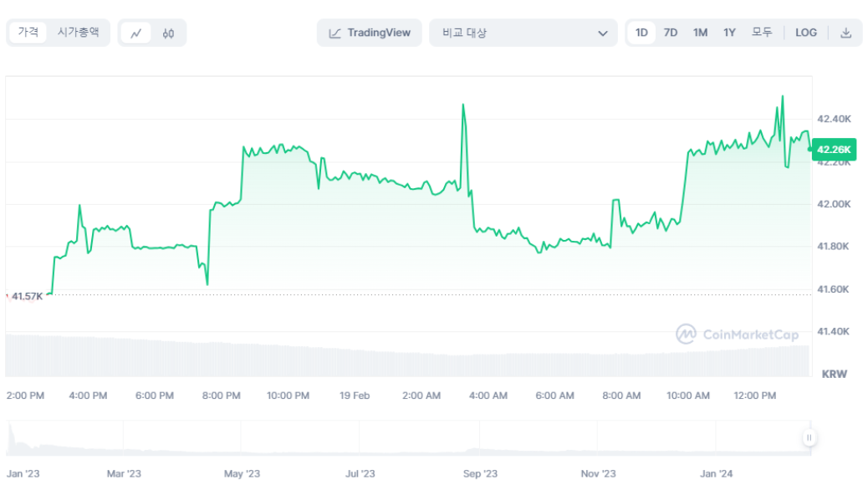Image resolution: width=868 pixels, height=490 pixels.
Task: Click Jul '23 on the overview timeline
Action: 360,473
